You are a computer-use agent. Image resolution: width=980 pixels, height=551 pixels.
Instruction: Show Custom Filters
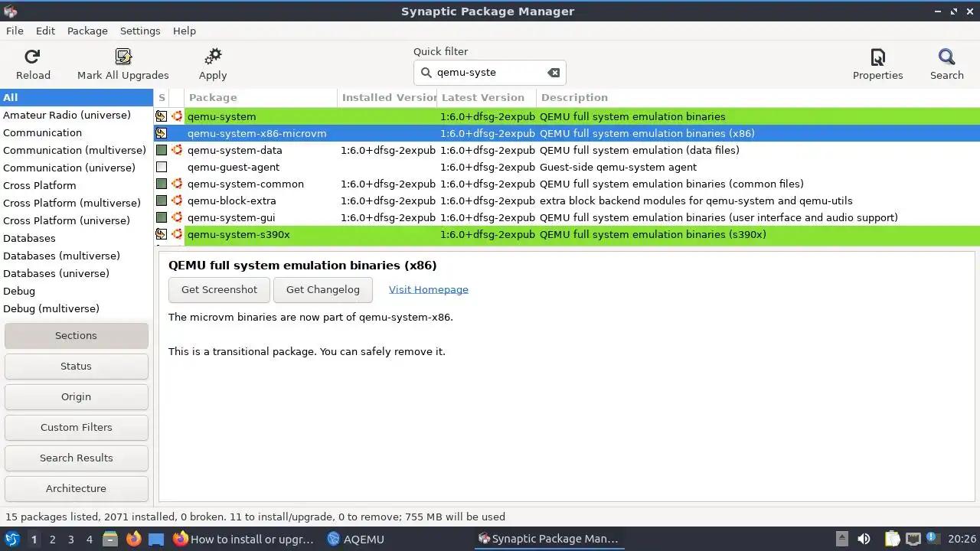tap(76, 427)
